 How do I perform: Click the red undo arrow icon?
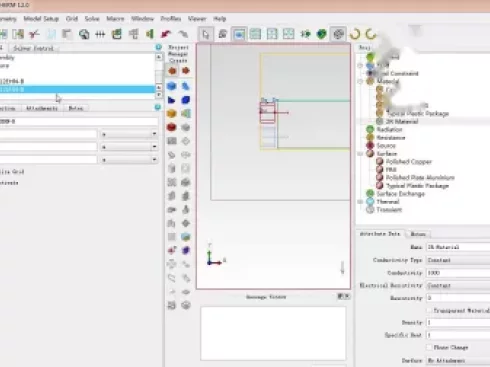point(166,34)
